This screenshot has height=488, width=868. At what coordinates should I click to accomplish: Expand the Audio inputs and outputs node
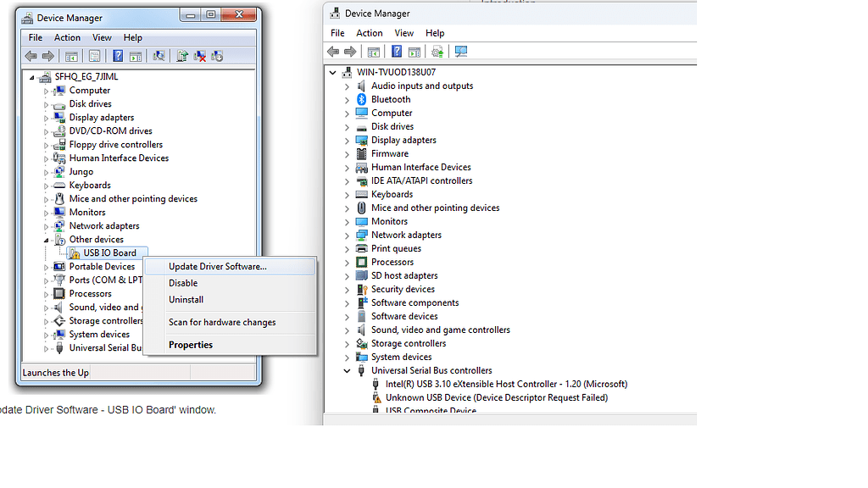(x=347, y=86)
